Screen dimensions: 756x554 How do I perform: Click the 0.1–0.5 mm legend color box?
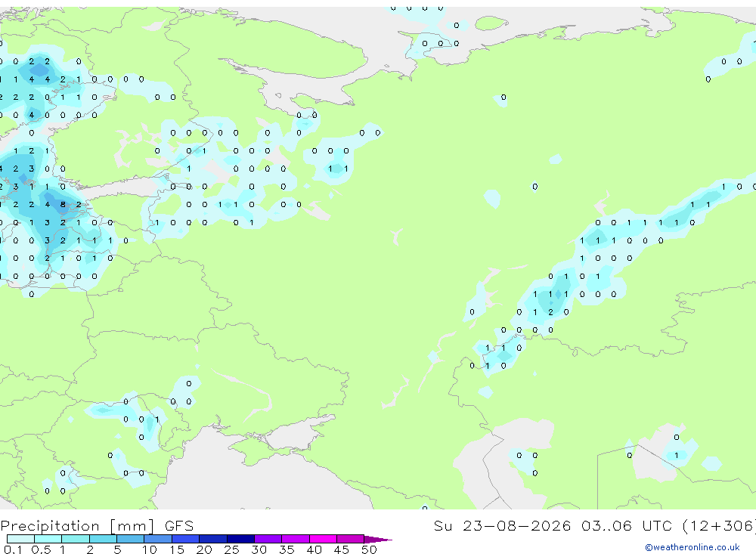20,539
